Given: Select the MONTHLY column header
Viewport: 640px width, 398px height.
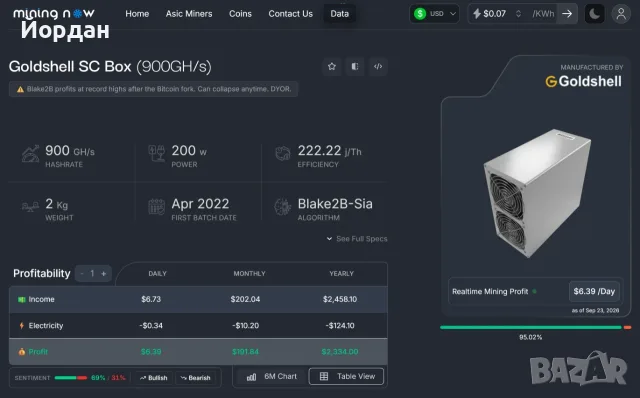Looking at the screenshot, I should (249, 273).
